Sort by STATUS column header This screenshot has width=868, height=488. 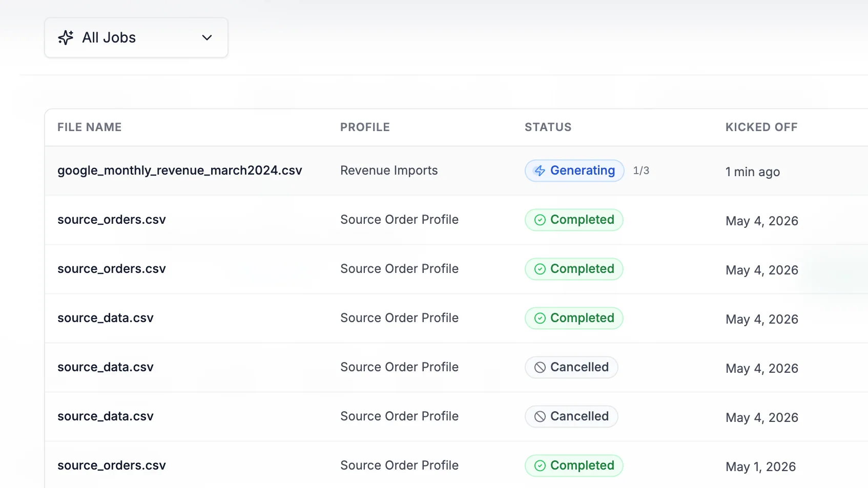tap(548, 127)
